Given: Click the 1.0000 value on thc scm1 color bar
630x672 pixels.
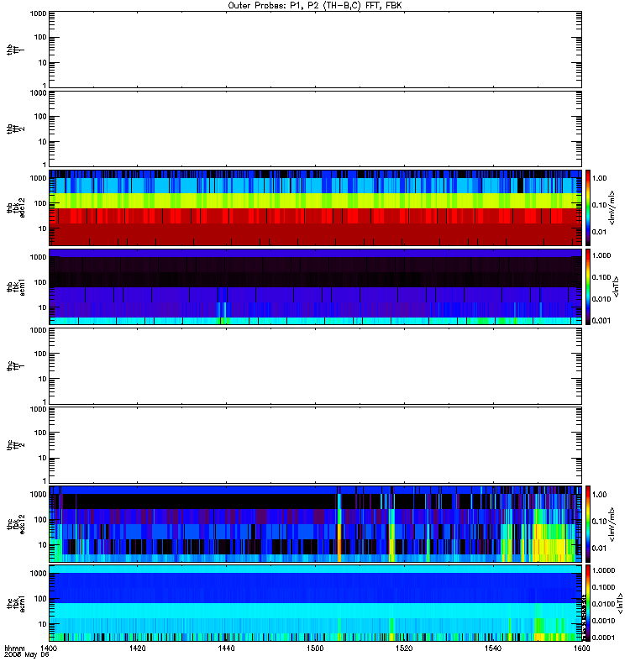Looking at the screenshot, I should tap(603, 570).
